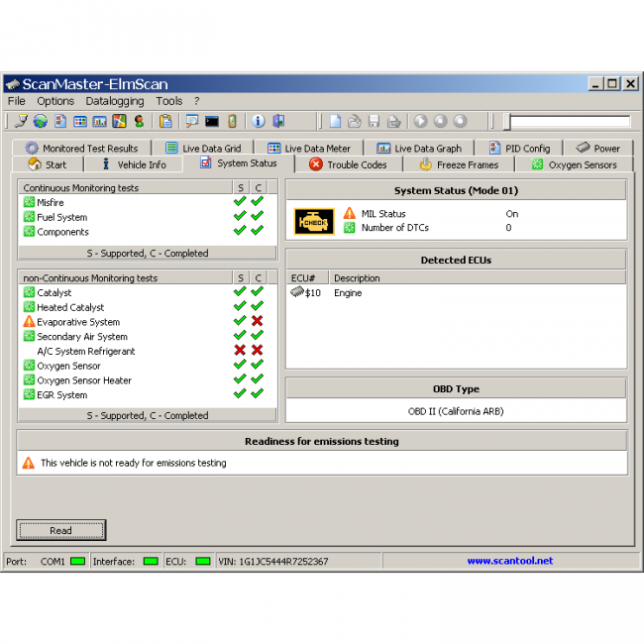Image resolution: width=644 pixels, height=644 pixels.
Task: Switch to Monitored Test Results tab
Action: [x=81, y=148]
